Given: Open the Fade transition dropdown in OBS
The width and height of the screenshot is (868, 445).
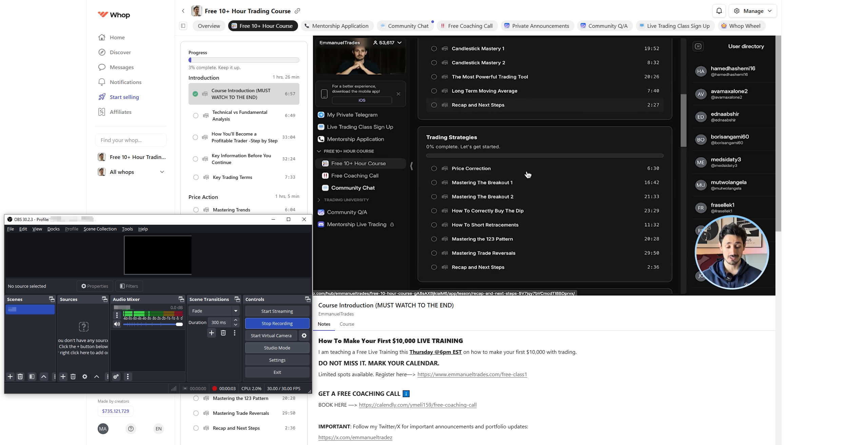Looking at the screenshot, I should tap(214, 311).
